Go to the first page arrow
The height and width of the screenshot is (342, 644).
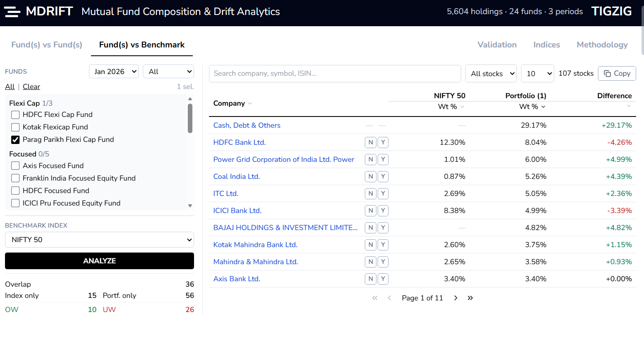[x=375, y=298]
